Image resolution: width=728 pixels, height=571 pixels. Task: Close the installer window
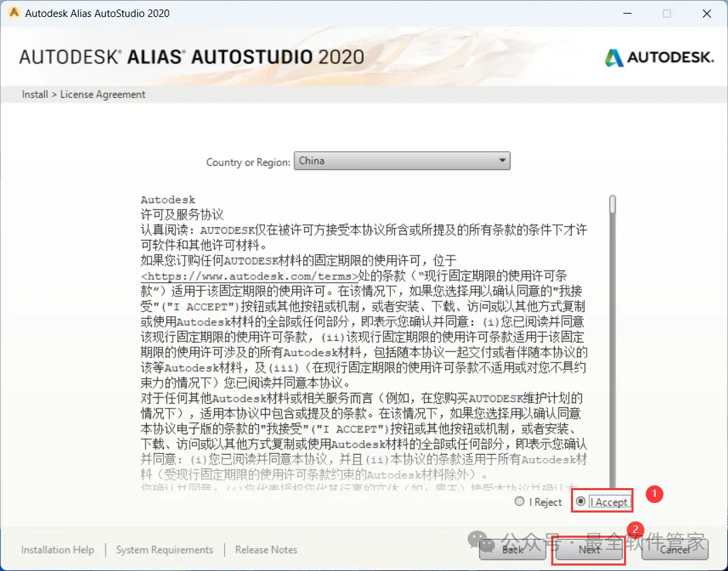tap(707, 14)
